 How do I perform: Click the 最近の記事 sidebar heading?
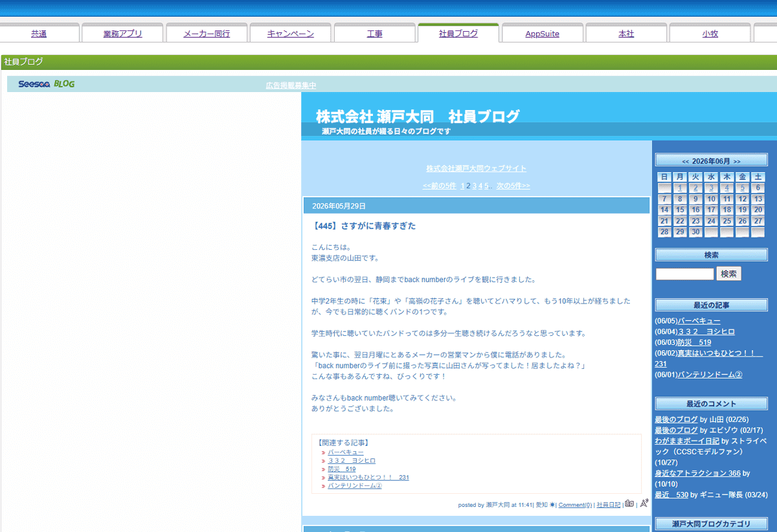click(x=711, y=305)
